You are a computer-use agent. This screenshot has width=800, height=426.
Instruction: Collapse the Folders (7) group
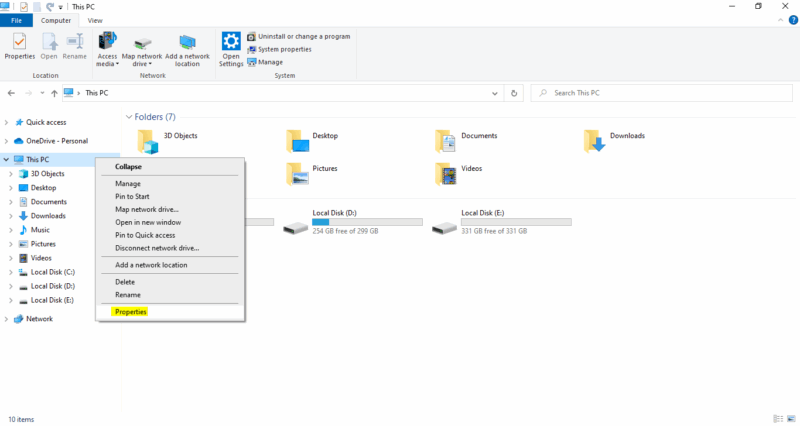tap(129, 117)
